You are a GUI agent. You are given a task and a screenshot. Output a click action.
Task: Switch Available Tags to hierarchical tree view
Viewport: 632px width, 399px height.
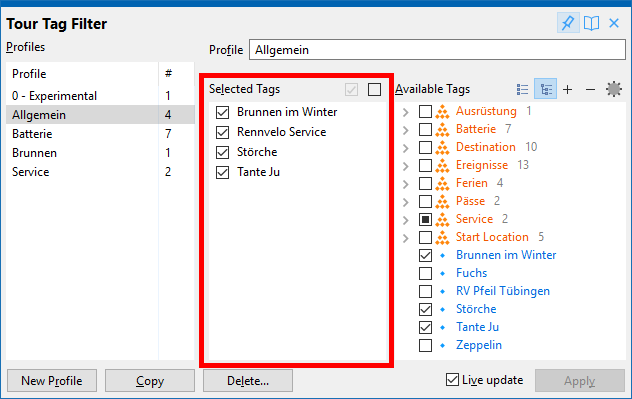(546, 89)
